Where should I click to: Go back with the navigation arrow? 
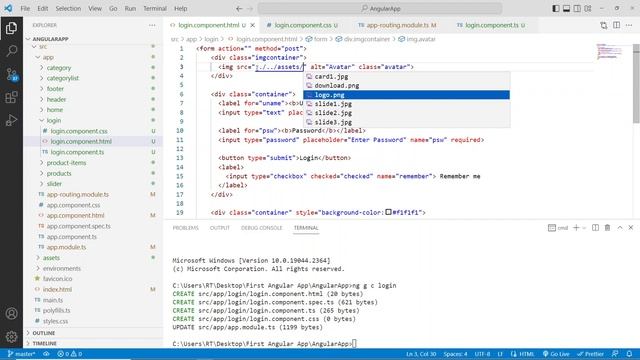(x=239, y=9)
